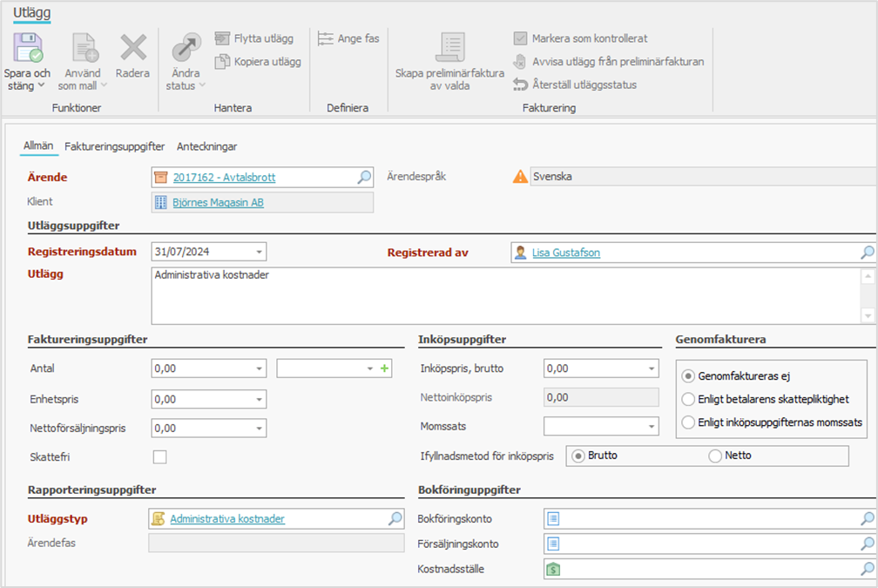Click the Radera delete icon

132,48
